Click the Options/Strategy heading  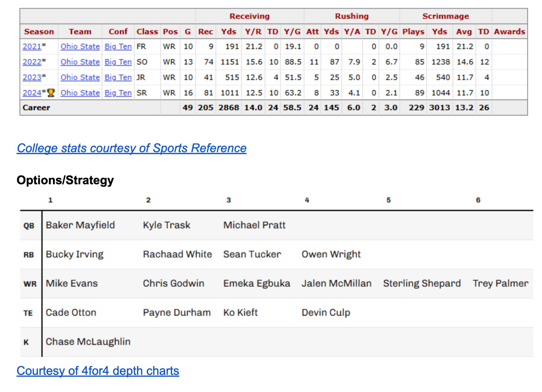click(65, 180)
